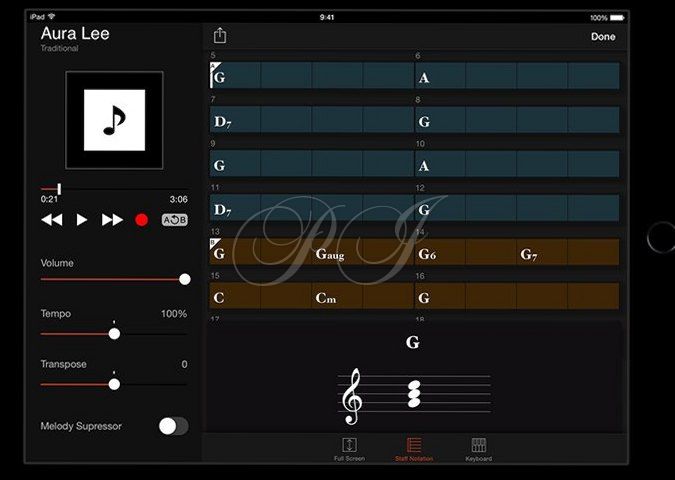Switch to Full Screen view
This screenshot has width=675, height=480.
[349, 449]
